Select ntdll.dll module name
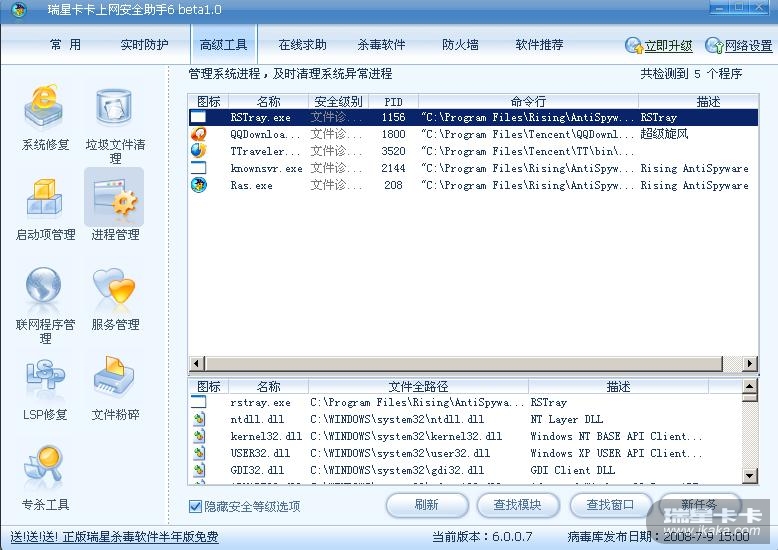The image size is (778, 550). click(x=257, y=419)
